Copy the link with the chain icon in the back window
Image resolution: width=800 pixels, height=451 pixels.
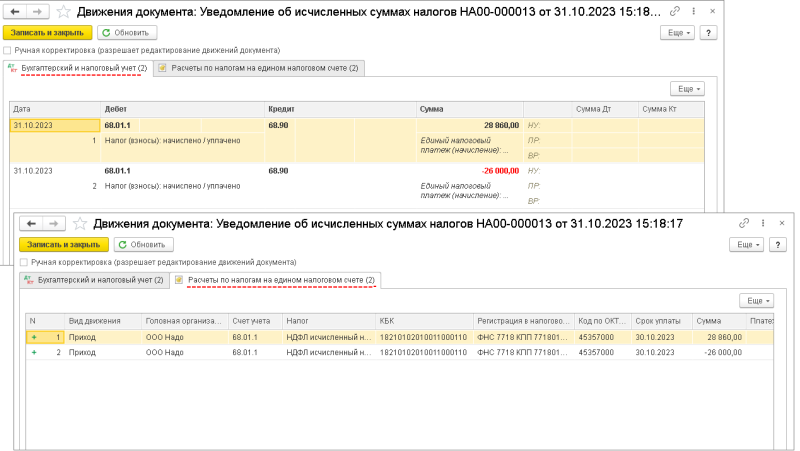[674, 11]
